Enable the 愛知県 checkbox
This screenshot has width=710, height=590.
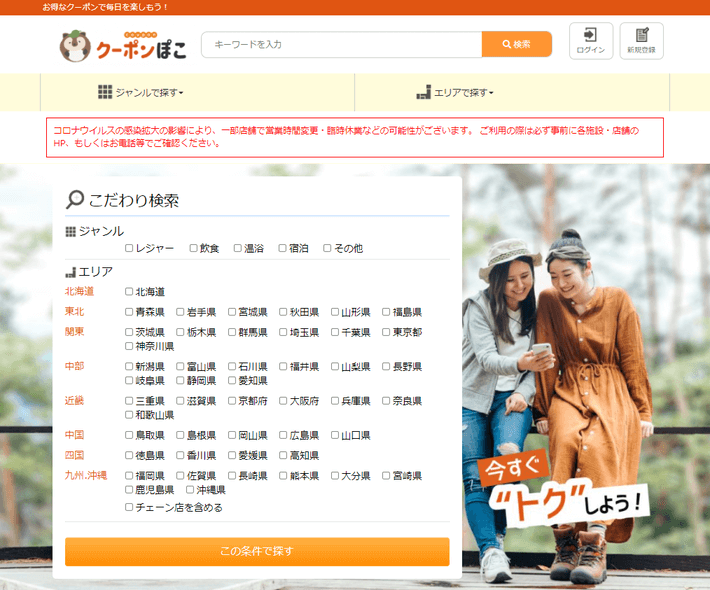232,380
